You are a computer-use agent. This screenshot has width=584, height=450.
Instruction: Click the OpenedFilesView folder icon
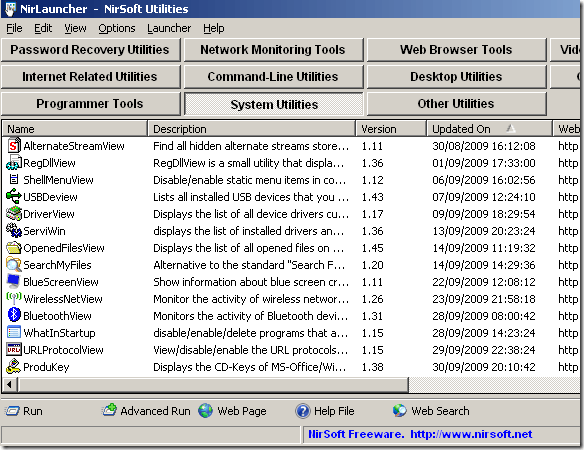pos(14,248)
